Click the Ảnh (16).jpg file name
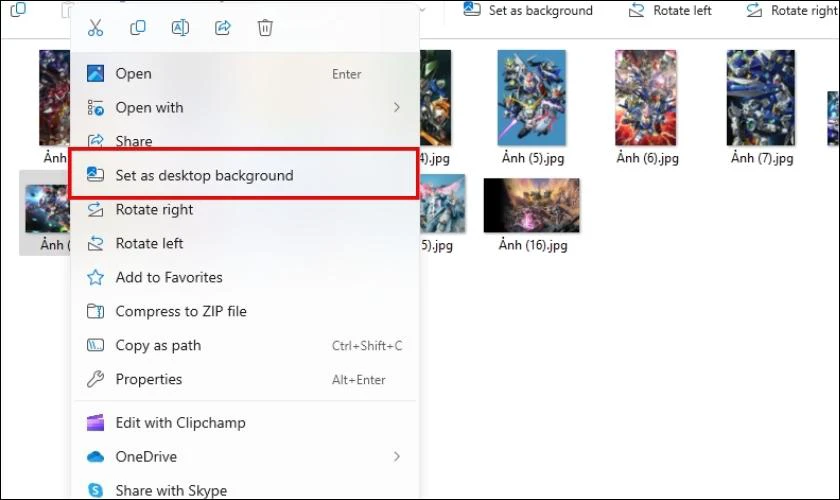Viewport: 840px width, 500px height. tap(533, 245)
